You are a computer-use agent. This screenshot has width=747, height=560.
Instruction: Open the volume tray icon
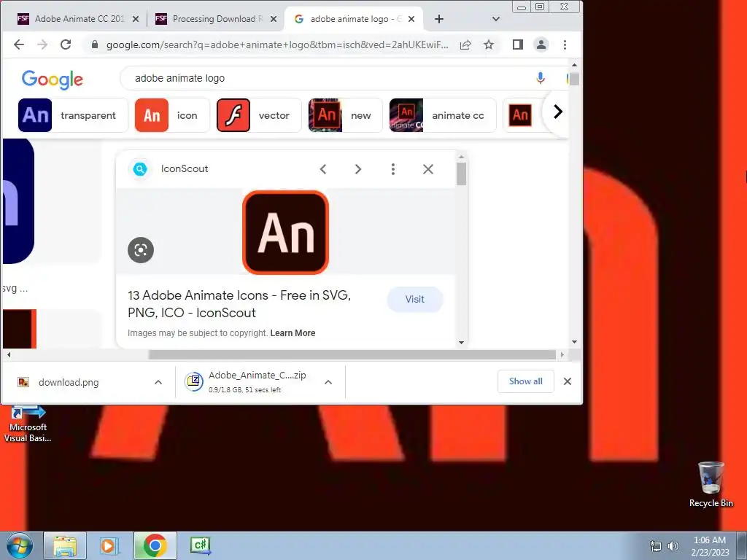(673, 546)
